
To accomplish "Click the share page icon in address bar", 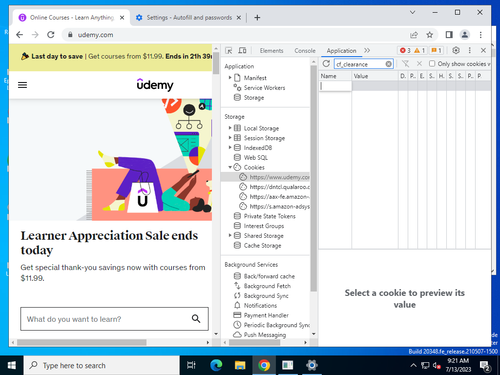I will pyautogui.click(x=414, y=35).
